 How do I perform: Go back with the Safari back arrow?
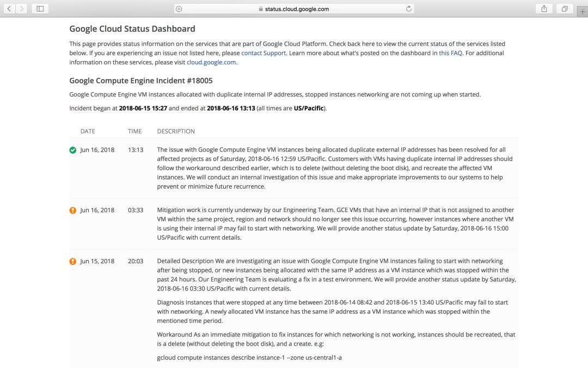tap(9, 9)
